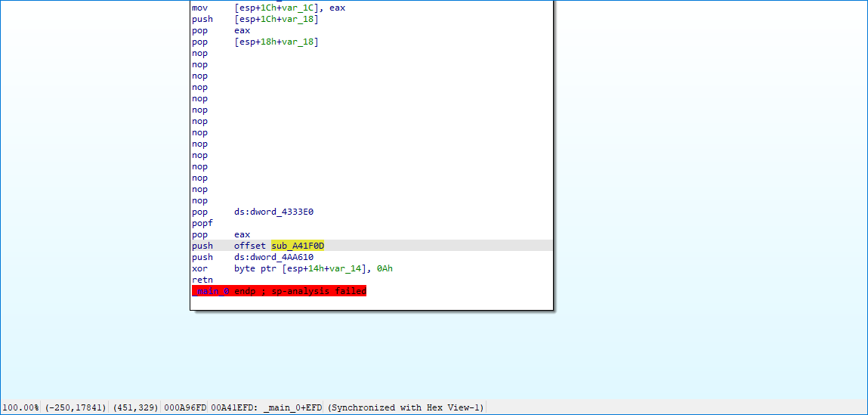
Task: Click '(Synchronized with Hex View-1)' status text
Action: coord(406,407)
